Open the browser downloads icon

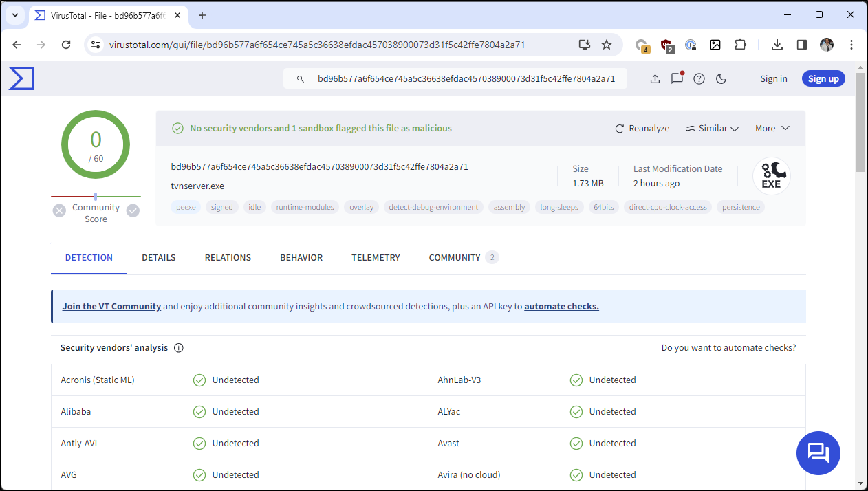coord(777,45)
